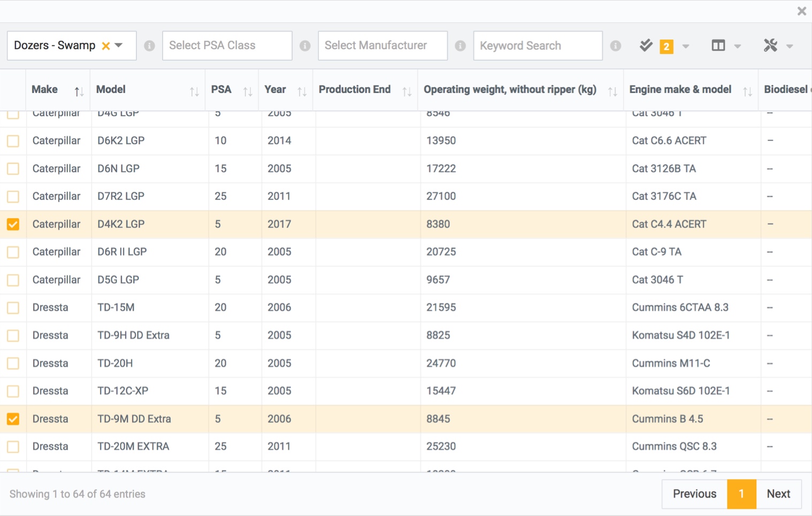Clear Dozers - Swamp with the orange X
Viewport: 812px width, 516px height.
pos(106,46)
